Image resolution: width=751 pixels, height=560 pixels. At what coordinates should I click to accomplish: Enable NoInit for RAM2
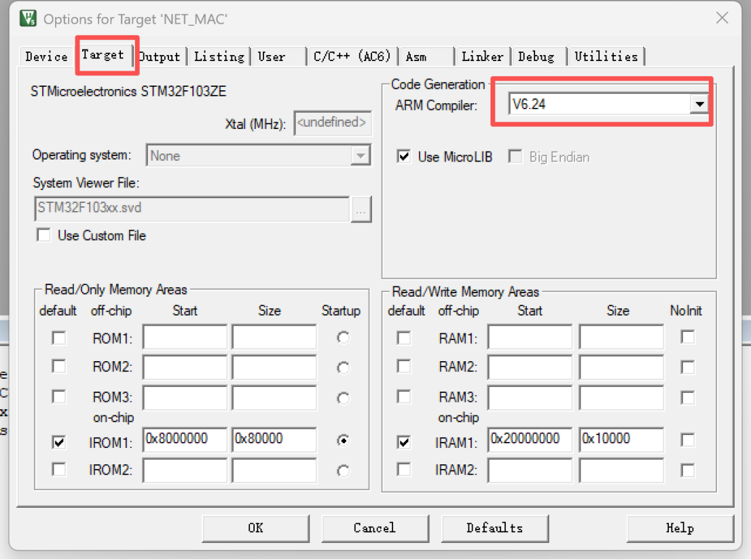(688, 368)
